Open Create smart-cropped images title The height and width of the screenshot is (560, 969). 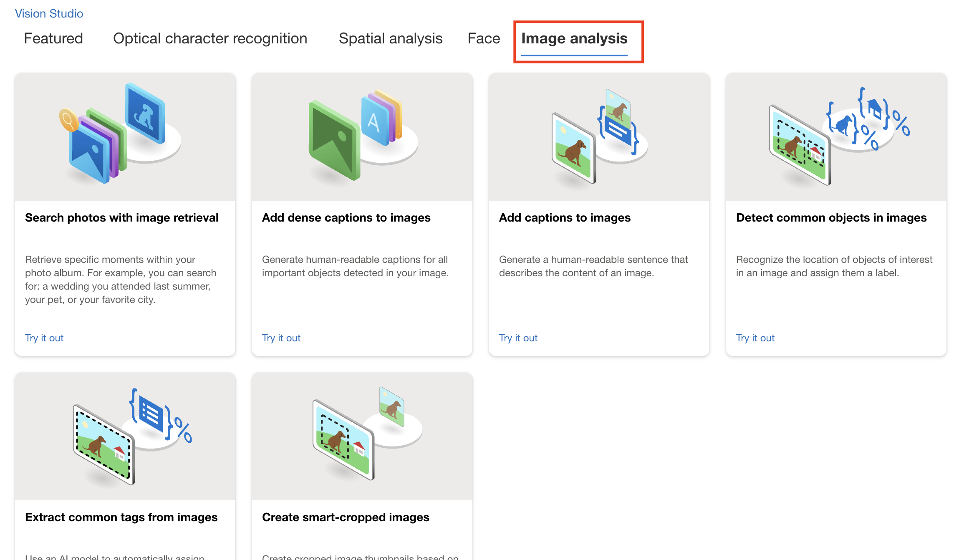[x=346, y=517]
